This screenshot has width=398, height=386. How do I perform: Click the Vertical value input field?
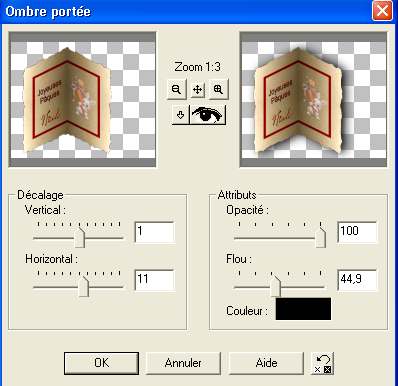155,232
